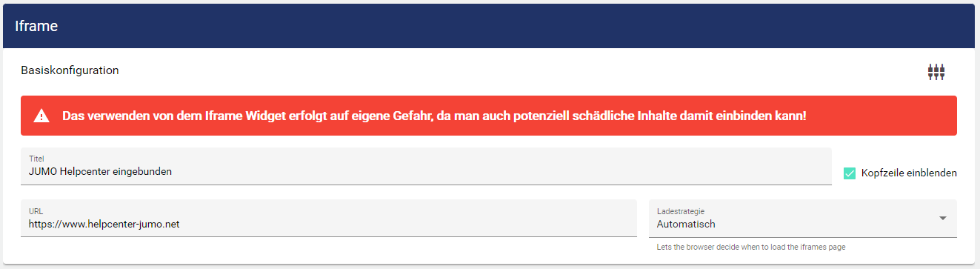Select the Basiskonfiguration section label
The image size is (980, 269).
[x=70, y=70]
